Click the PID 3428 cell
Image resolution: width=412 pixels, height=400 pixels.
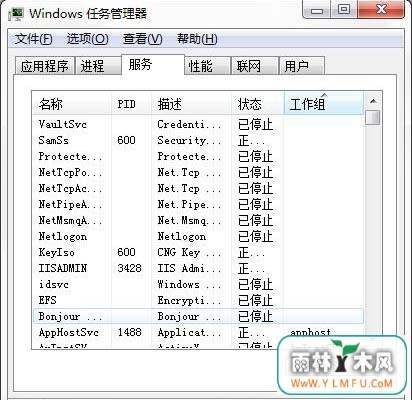[x=129, y=268]
